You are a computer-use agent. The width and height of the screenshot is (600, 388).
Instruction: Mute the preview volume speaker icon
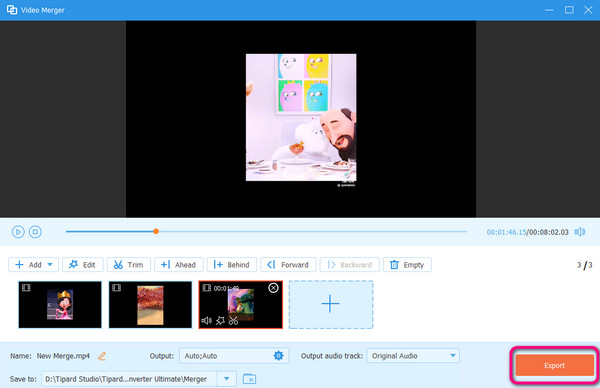coord(580,232)
